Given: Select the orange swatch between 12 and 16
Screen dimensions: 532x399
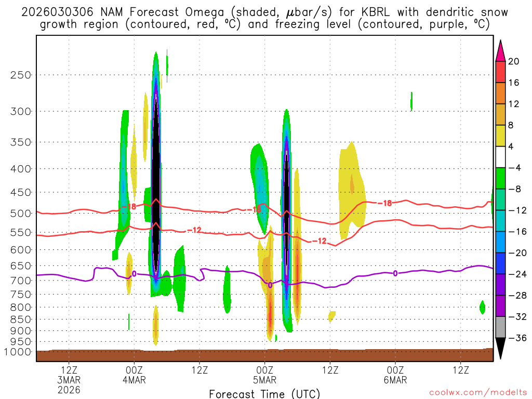Looking at the screenshot, I should coord(500,93).
